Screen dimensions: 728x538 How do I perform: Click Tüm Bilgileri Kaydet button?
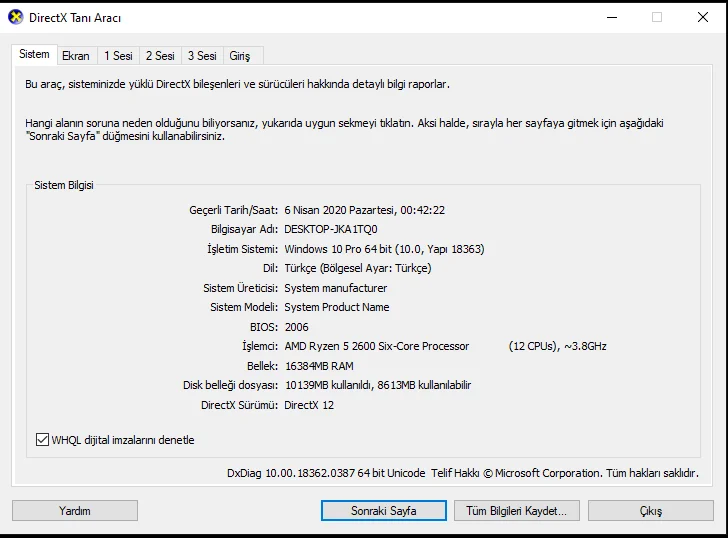(517, 511)
